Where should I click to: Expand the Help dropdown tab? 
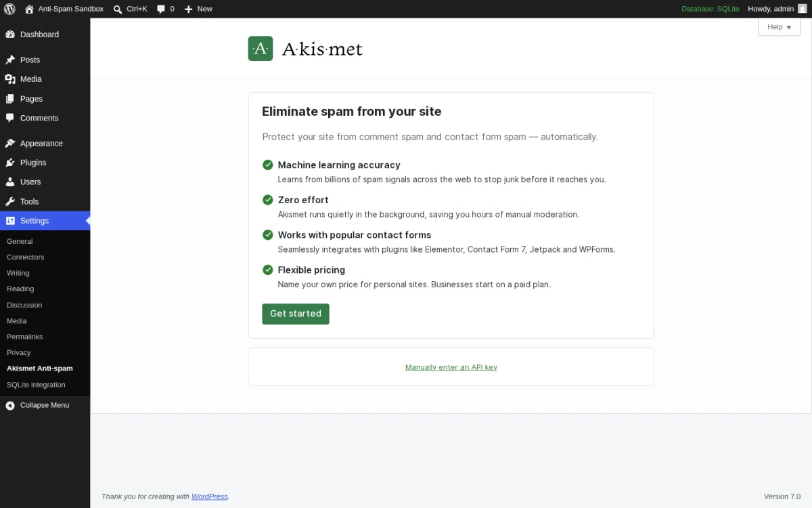779,27
